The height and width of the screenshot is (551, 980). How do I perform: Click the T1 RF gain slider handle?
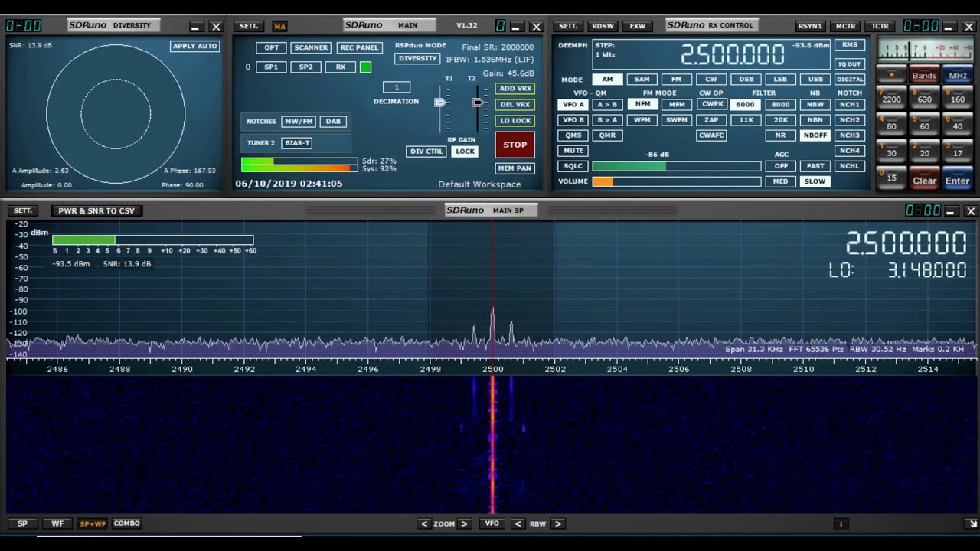440,103
